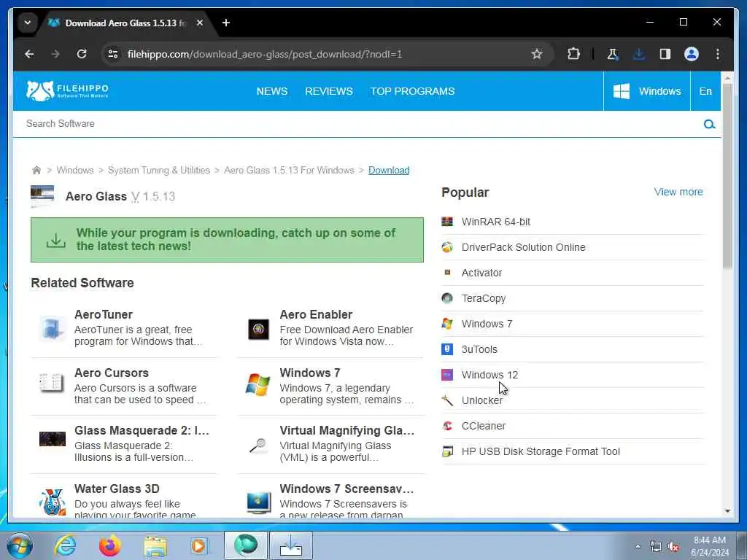
Task: Click the muted volume tray icon
Action: point(673,547)
